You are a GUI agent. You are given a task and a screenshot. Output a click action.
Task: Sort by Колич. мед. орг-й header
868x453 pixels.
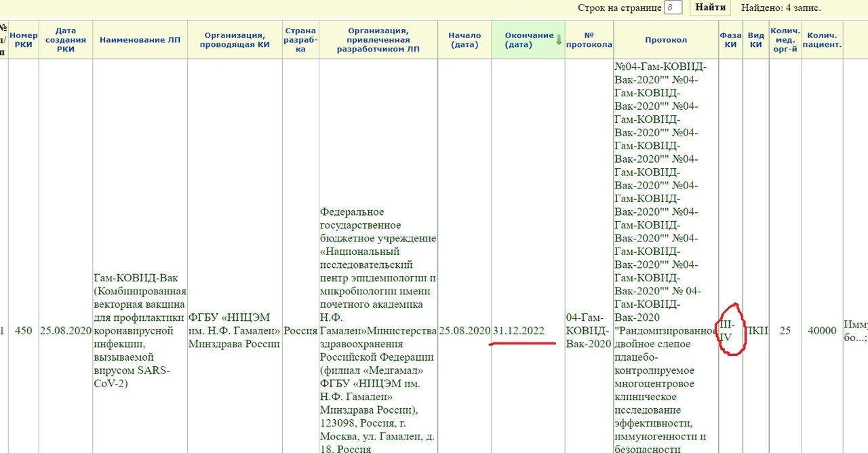pos(785,40)
